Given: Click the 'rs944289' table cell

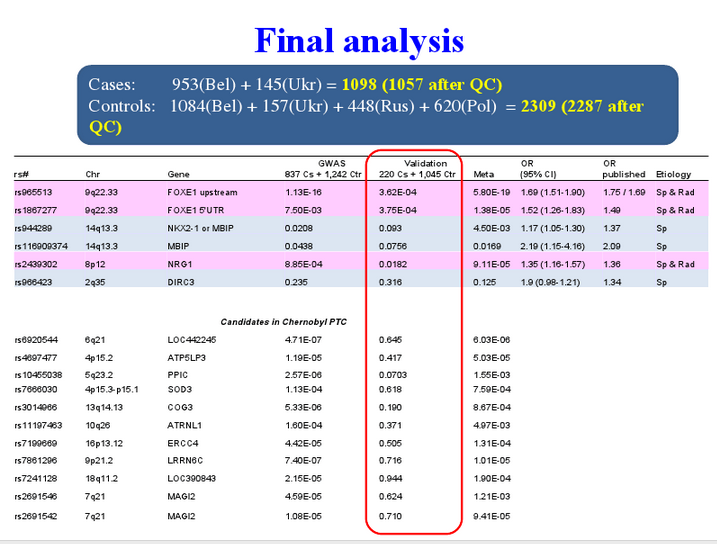Looking at the screenshot, I should coord(33,228).
